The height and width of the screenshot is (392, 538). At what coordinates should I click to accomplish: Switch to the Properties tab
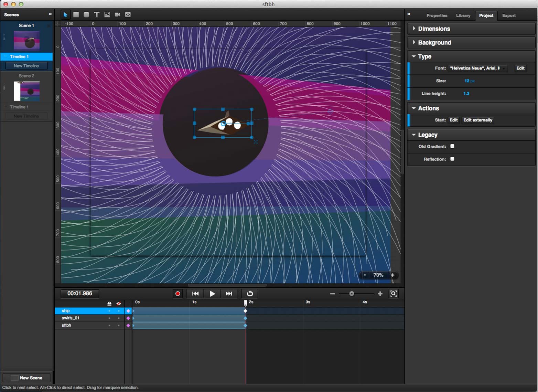pos(437,15)
